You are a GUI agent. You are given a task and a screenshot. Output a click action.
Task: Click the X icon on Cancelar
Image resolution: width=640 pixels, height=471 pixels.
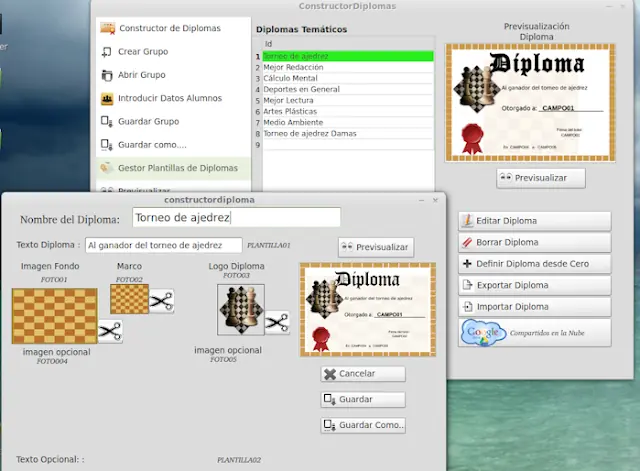pyautogui.click(x=330, y=374)
